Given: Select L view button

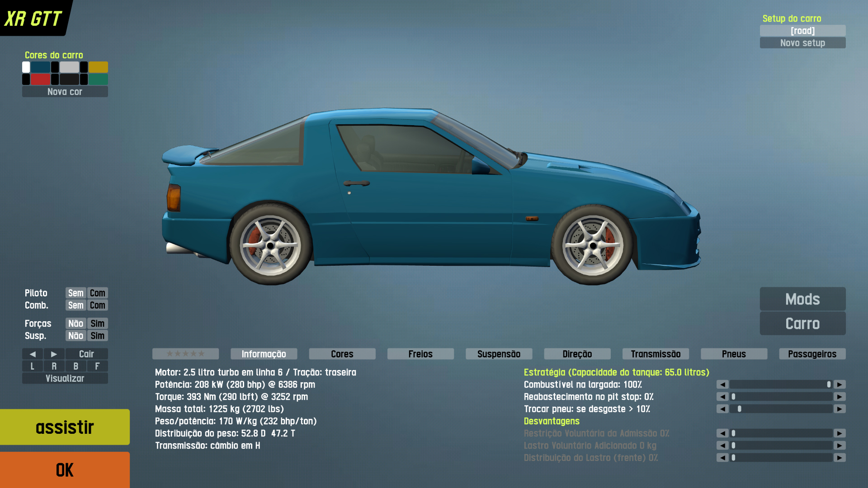Looking at the screenshot, I should click(33, 366).
